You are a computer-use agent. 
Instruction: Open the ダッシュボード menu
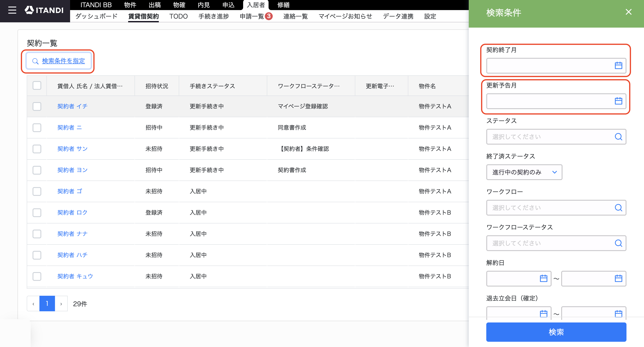tap(96, 16)
